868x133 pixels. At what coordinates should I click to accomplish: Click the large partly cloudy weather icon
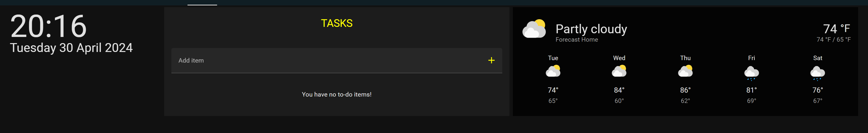tap(534, 29)
